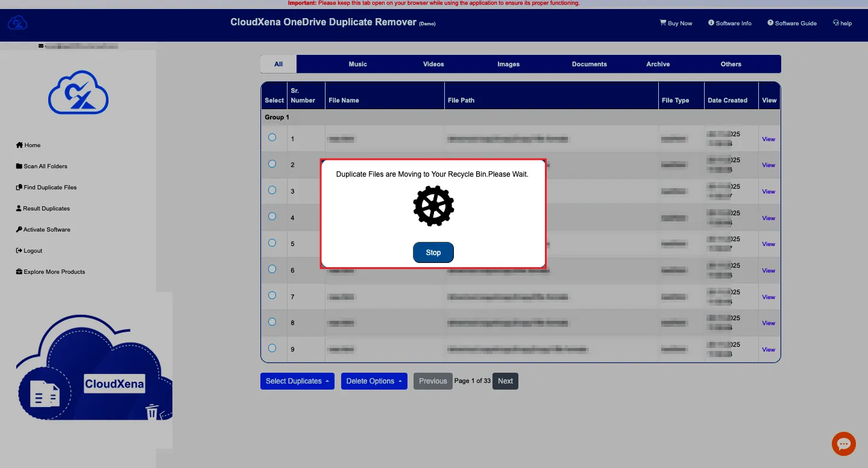Switch to the Images tab
This screenshot has height=468, width=868.
[x=508, y=64]
